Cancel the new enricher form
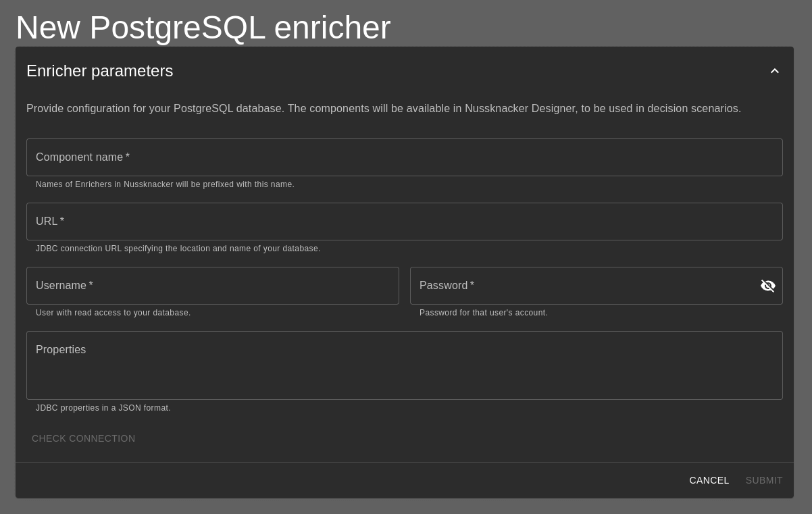The width and height of the screenshot is (812, 514). [x=709, y=480]
